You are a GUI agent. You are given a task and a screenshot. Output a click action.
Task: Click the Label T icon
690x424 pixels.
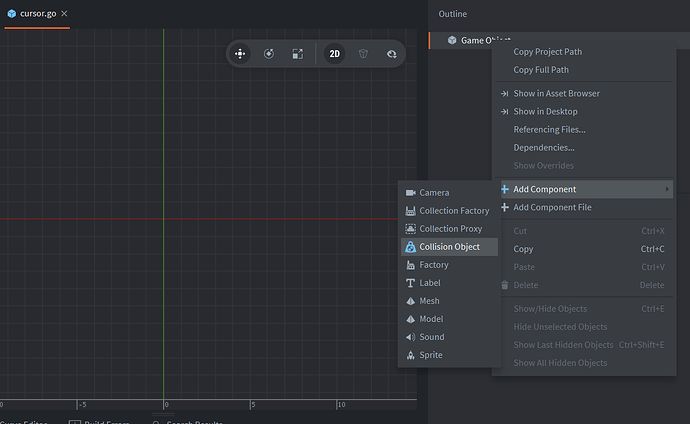[411, 283]
